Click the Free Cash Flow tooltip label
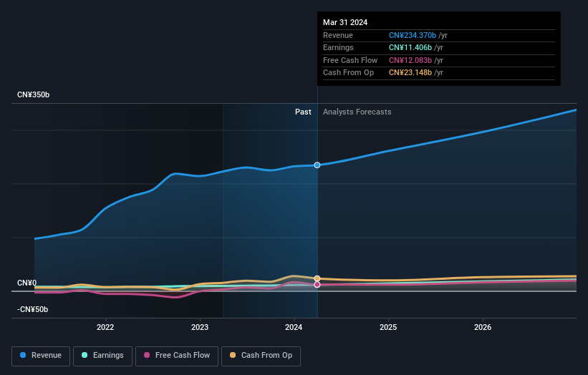This screenshot has width=588, height=375. click(x=350, y=60)
